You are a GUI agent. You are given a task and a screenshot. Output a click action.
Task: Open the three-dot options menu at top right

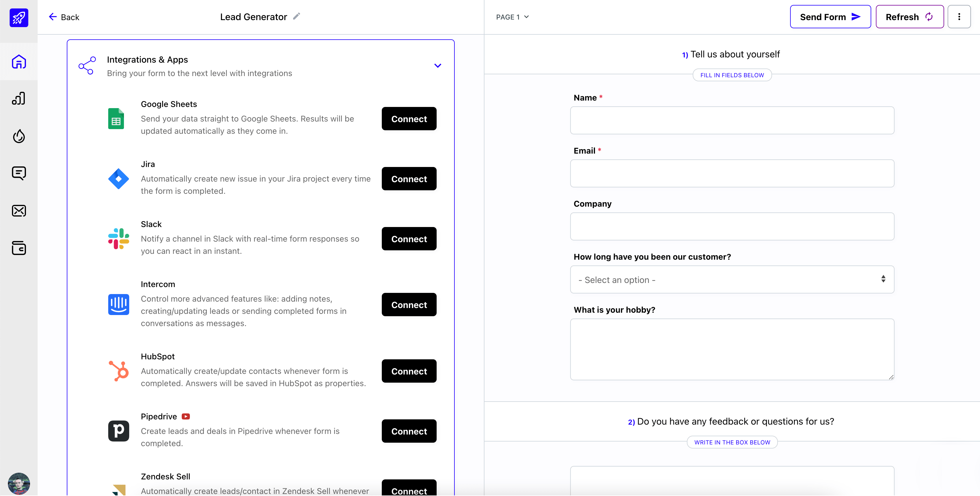coord(960,16)
